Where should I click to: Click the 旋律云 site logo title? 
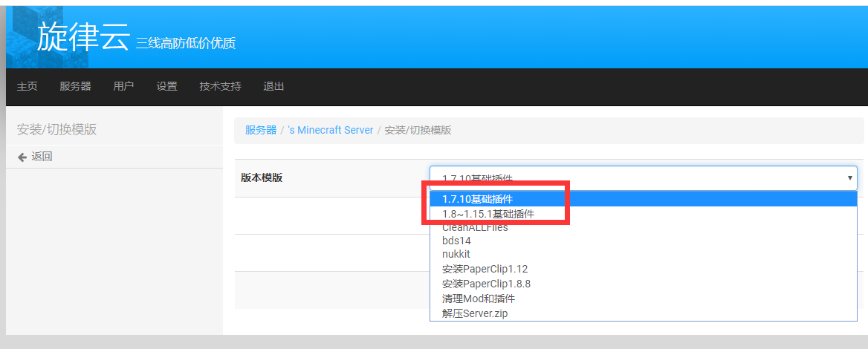click(82, 39)
